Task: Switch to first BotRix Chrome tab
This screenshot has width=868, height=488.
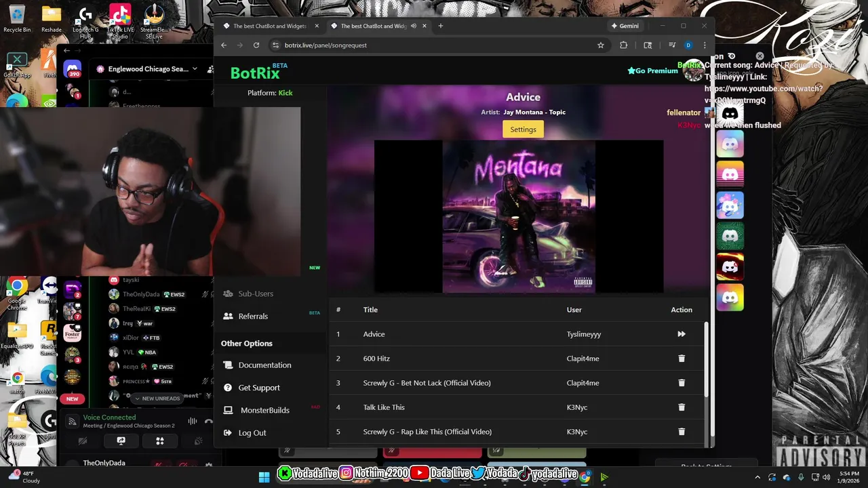Action: click(270, 26)
